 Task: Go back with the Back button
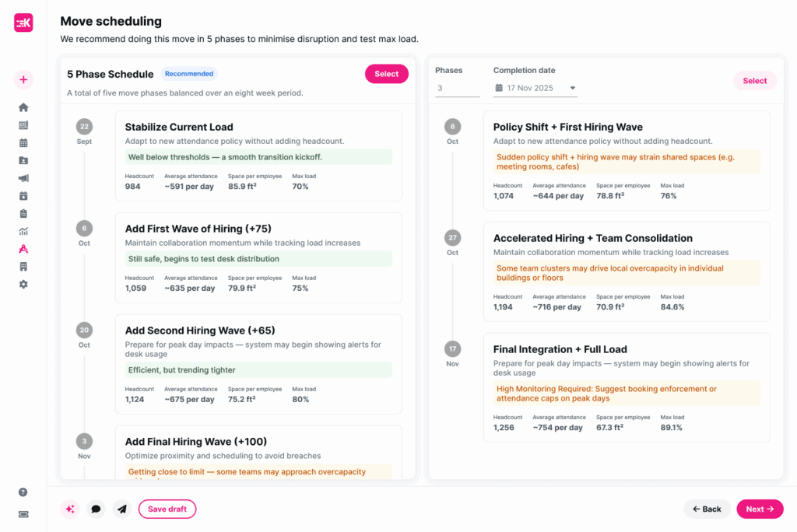[707, 509]
